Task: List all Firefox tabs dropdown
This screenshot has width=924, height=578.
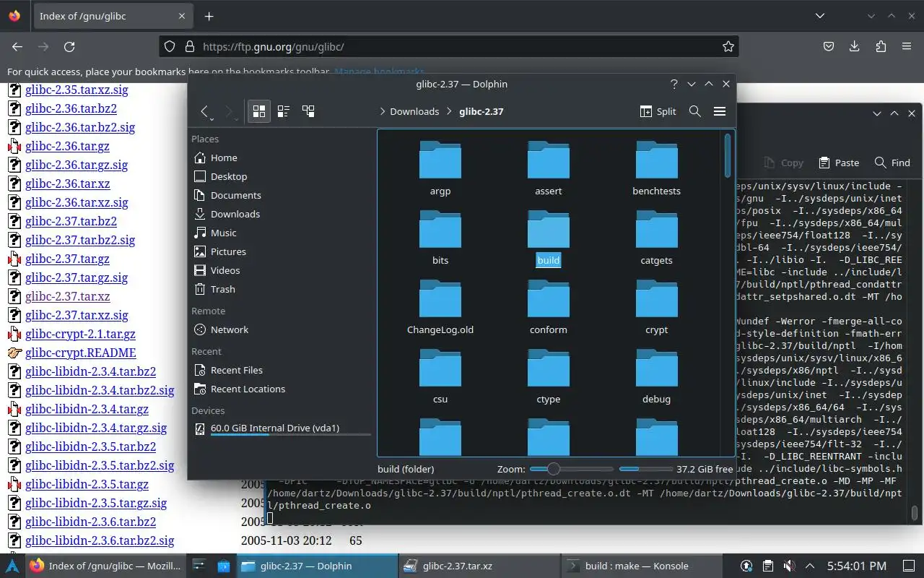Action: (820, 16)
